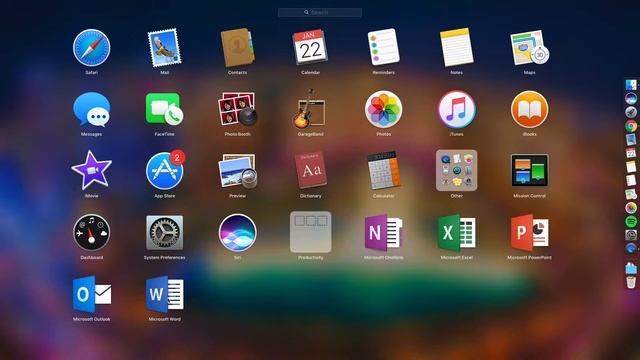Launch Calculator
Screen dimensions: 640x360
383,171
